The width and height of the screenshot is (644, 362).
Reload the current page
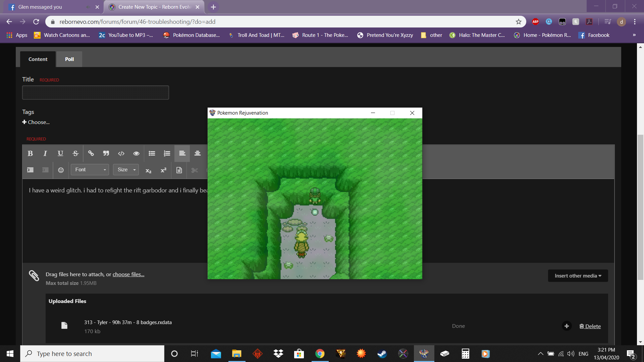tap(36, 22)
